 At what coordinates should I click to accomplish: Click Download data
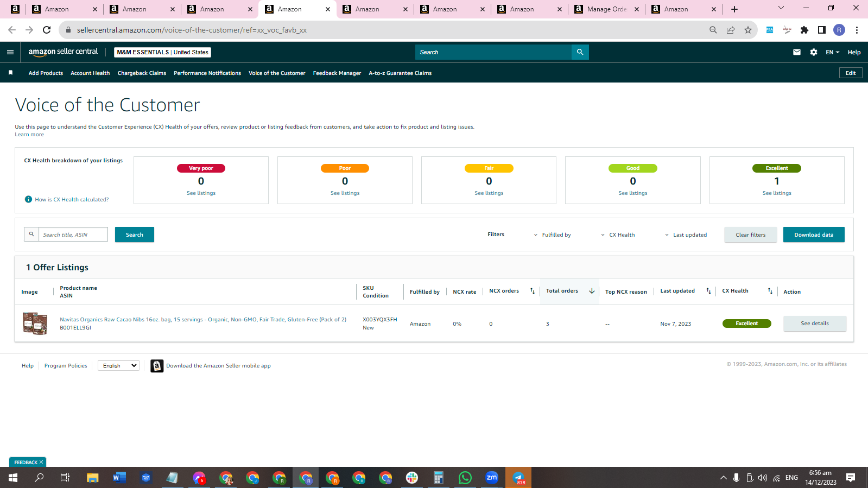pos(814,235)
